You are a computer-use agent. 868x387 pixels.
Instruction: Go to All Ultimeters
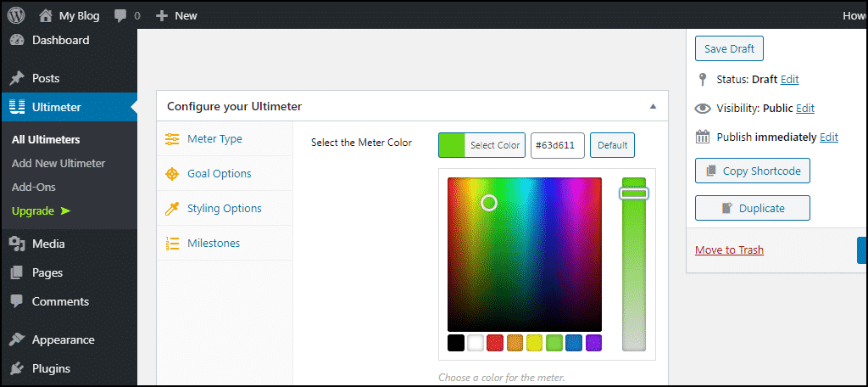click(46, 140)
